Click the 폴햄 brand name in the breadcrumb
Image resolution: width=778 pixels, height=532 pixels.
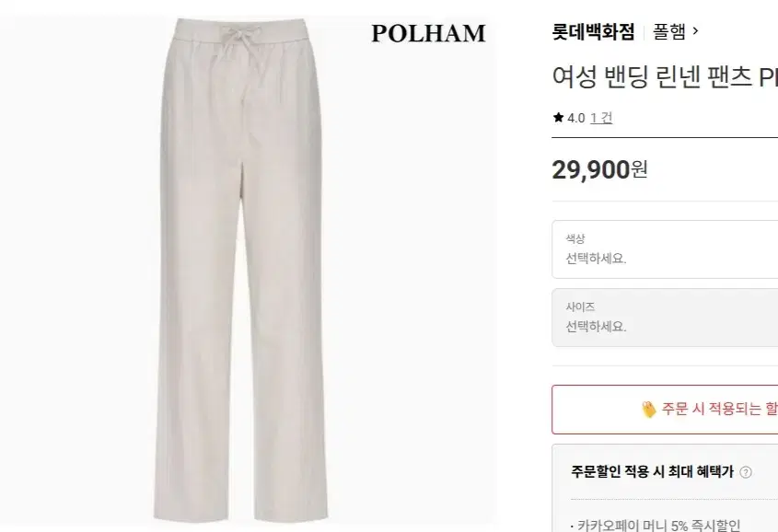tap(670, 29)
